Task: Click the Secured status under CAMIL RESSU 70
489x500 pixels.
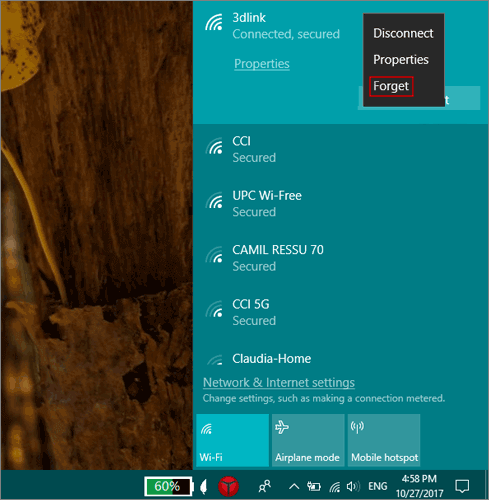Action: pos(254,266)
